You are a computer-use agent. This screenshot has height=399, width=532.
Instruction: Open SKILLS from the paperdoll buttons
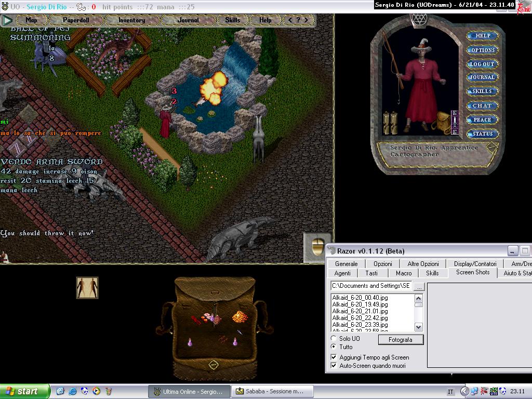[x=482, y=91]
